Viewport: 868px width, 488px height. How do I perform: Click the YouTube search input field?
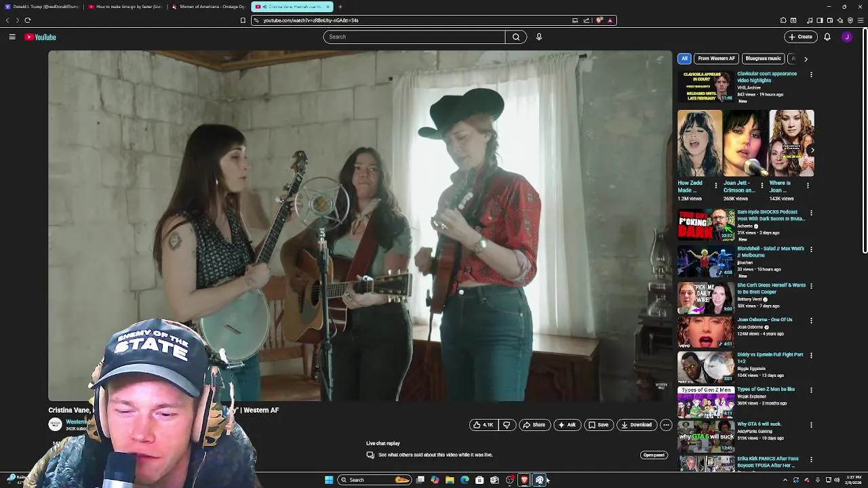click(414, 37)
